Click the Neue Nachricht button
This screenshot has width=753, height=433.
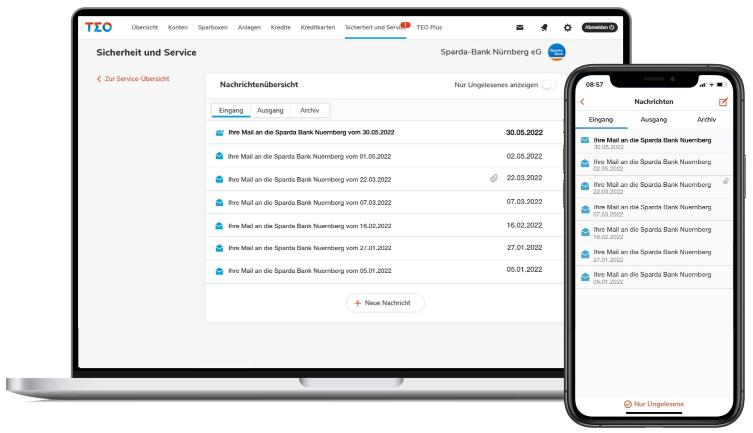click(x=385, y=303)
